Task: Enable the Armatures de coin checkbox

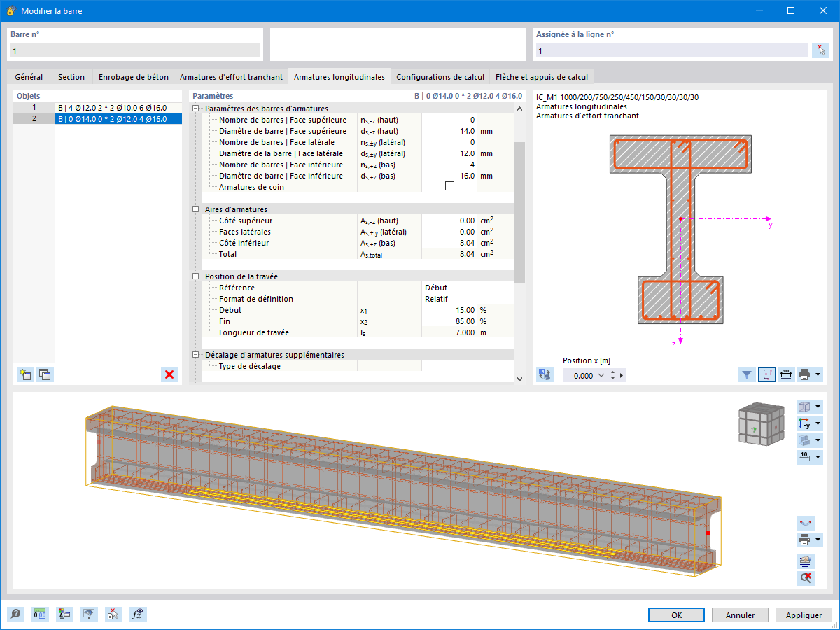Action: tap(449, 186)
